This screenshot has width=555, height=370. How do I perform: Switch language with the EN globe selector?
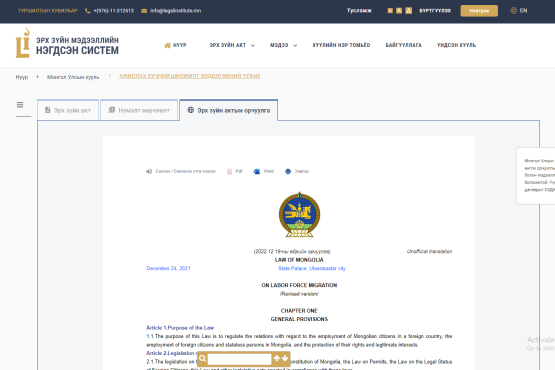click(x=519, y=11)
